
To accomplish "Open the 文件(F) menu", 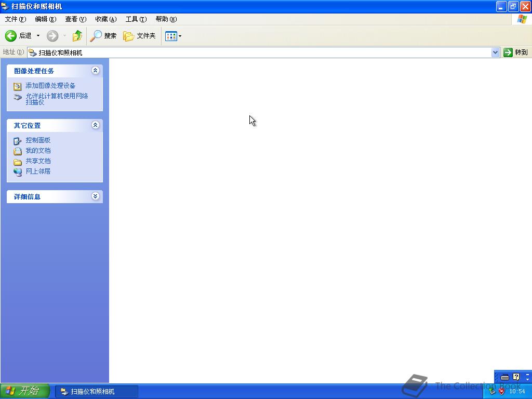I will [x=16, y=19].
